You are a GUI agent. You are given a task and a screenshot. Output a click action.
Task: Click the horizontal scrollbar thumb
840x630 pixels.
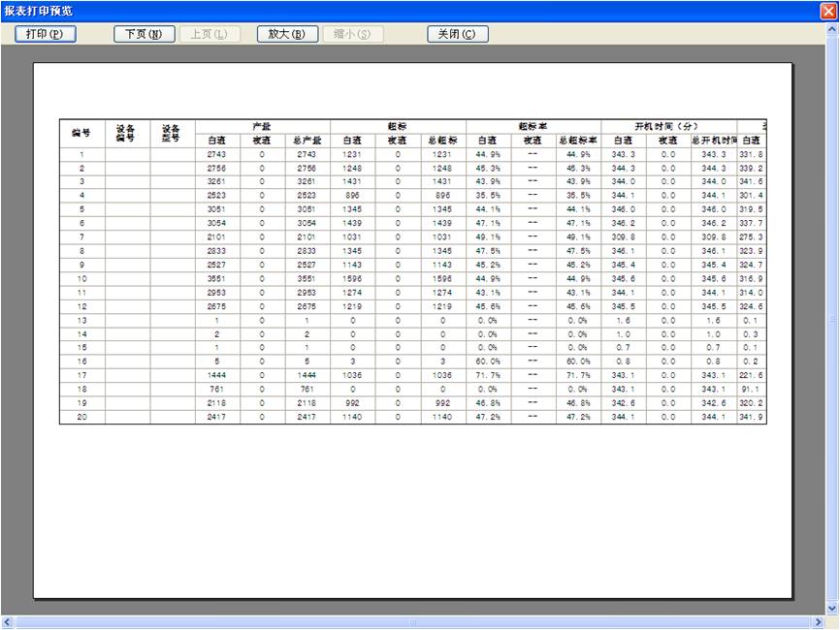[x=412, y=622]
